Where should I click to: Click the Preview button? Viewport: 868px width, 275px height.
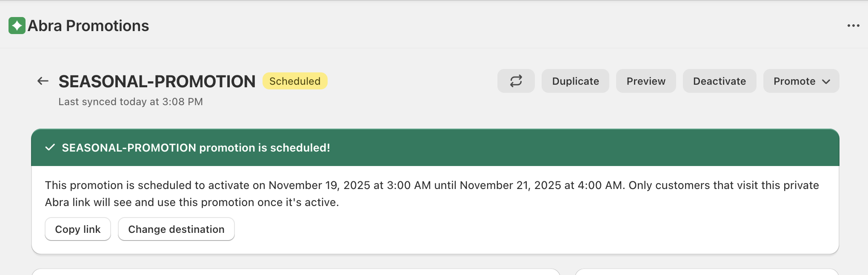(x=645, y=81)
